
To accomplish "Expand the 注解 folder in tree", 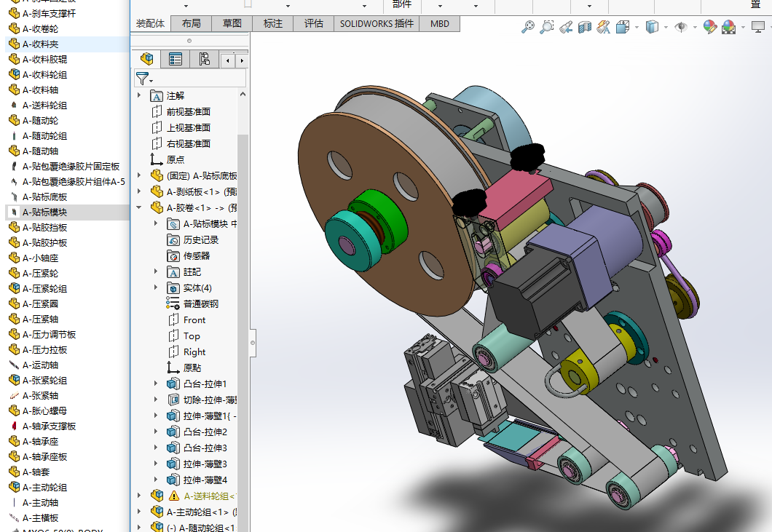I will 140,95.
